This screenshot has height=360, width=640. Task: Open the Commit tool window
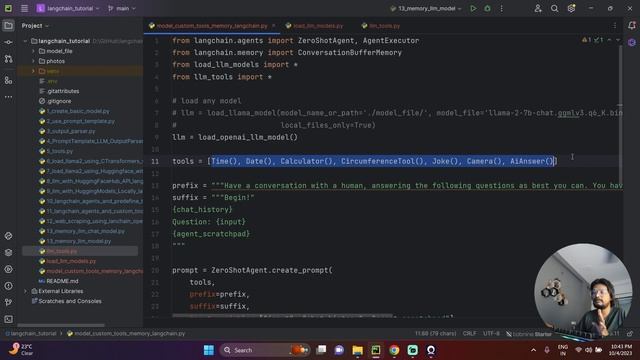click(x=8, y=42)
